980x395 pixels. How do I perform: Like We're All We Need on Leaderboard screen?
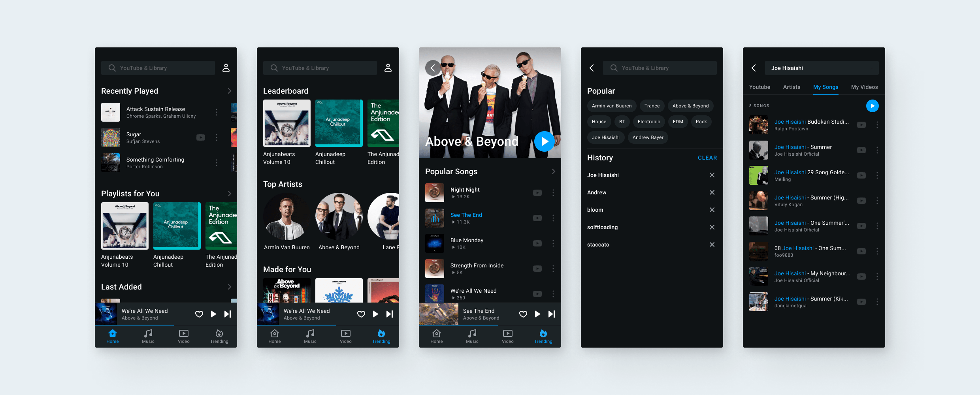point(361,314)
